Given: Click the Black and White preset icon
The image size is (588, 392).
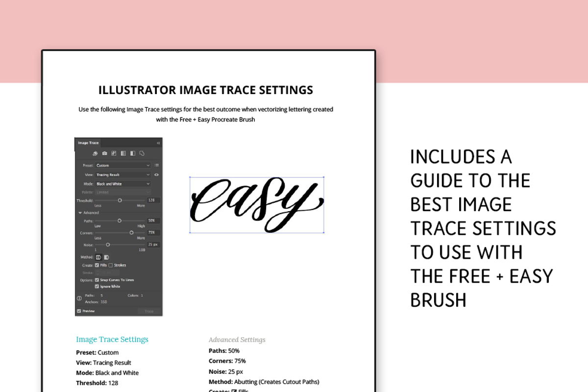Looking at the screenshot, I should 132,153.
